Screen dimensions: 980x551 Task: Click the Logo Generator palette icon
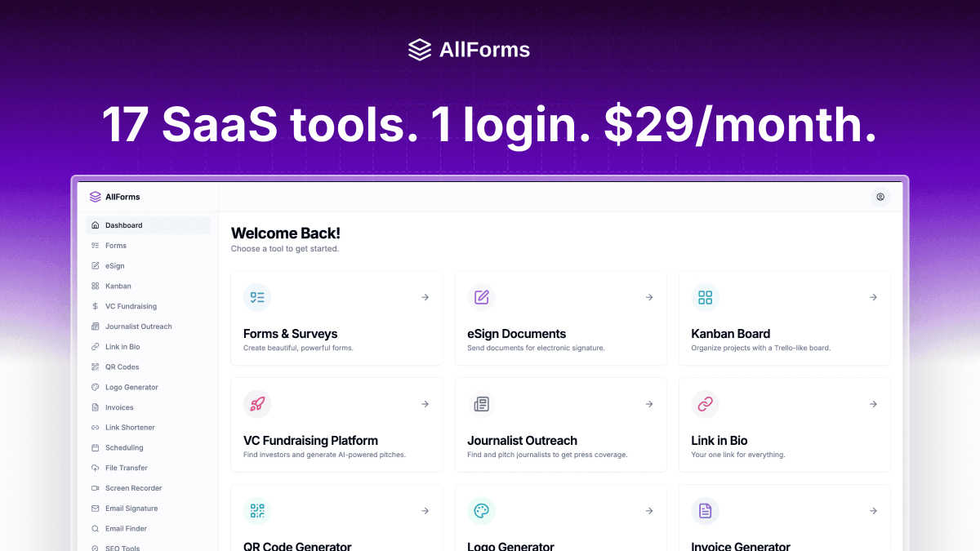(x=481, y=511)
